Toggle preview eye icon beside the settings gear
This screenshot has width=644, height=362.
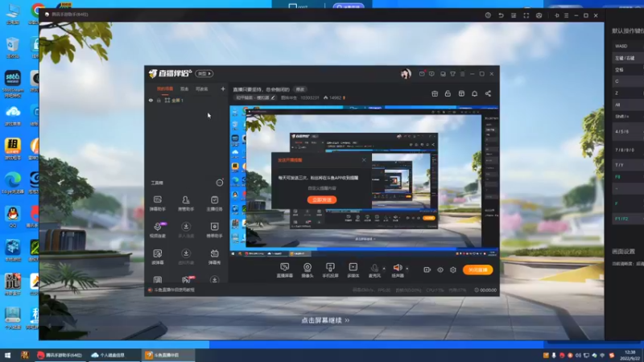440,269
